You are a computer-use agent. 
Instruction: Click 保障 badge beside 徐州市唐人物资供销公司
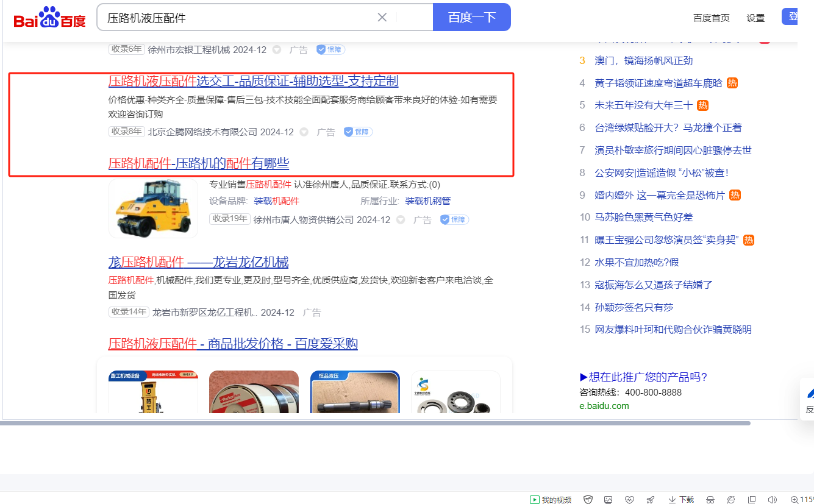pos(455,219)
